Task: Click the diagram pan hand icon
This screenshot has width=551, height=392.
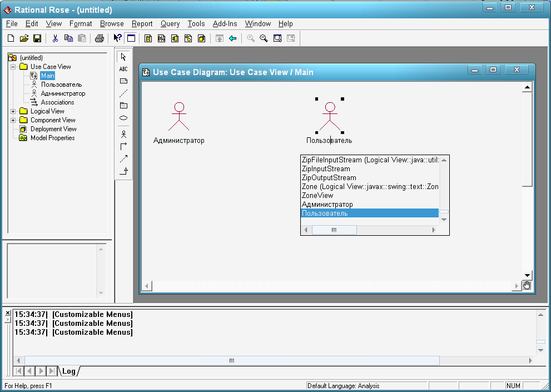Action: tap(527, 286)
